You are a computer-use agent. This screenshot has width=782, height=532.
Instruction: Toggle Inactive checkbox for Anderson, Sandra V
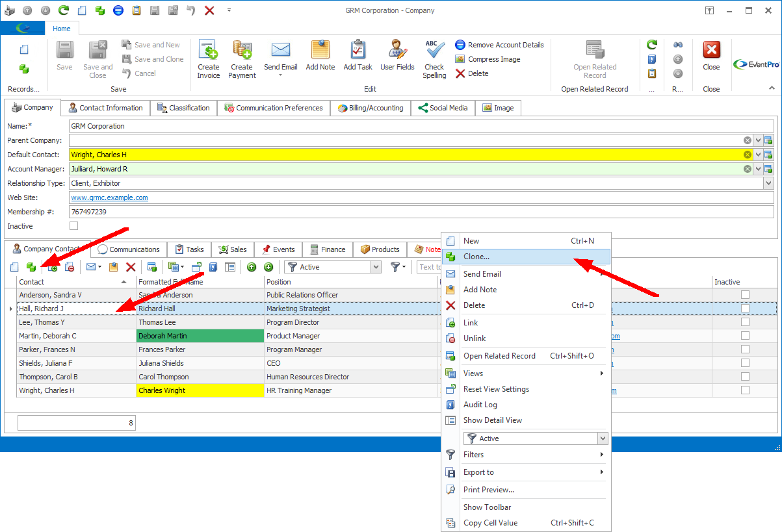point(745,295)
